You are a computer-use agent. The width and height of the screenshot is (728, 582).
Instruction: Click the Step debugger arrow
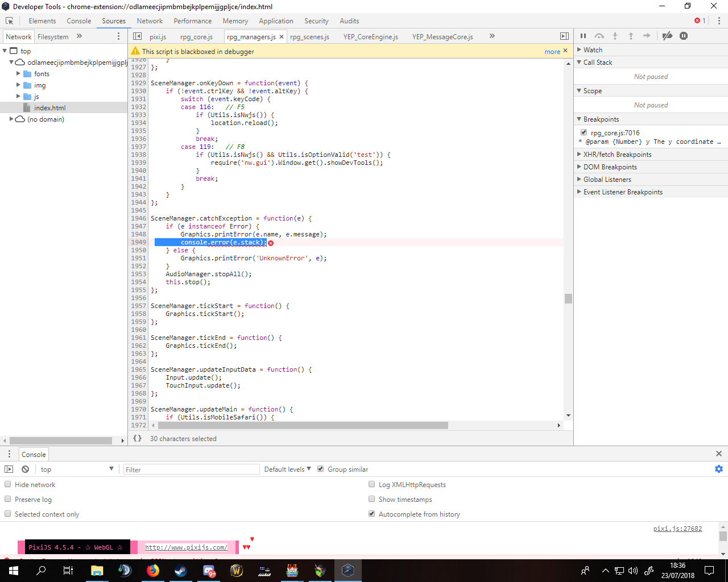click(x=647, y=36)
